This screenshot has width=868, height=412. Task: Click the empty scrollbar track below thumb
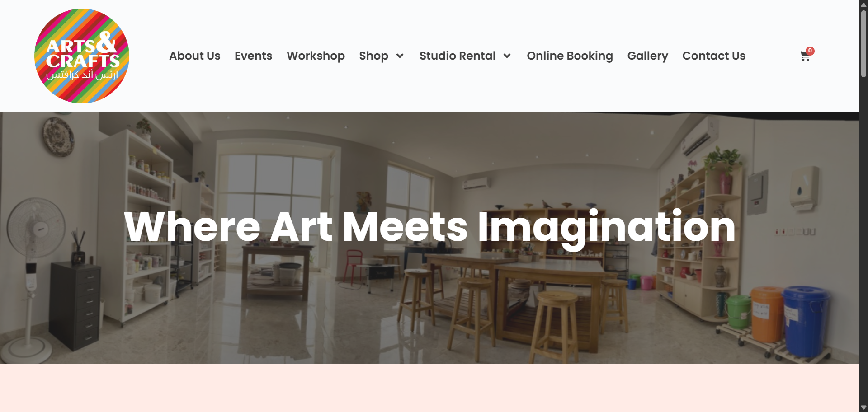(863, 239)
